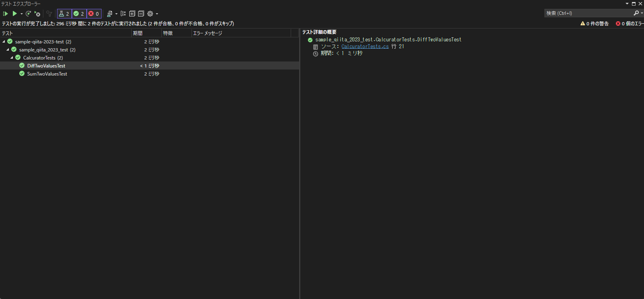Image resolution: width=644 pixels, height=299 pixels.
Task: Run all tests in view
Action: pyautogui.click(x=6, y=14)
